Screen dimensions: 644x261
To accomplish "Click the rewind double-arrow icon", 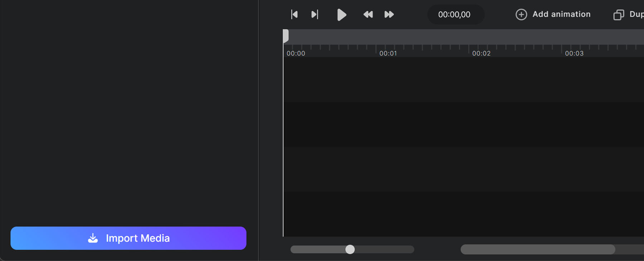I will click(368, 14).
